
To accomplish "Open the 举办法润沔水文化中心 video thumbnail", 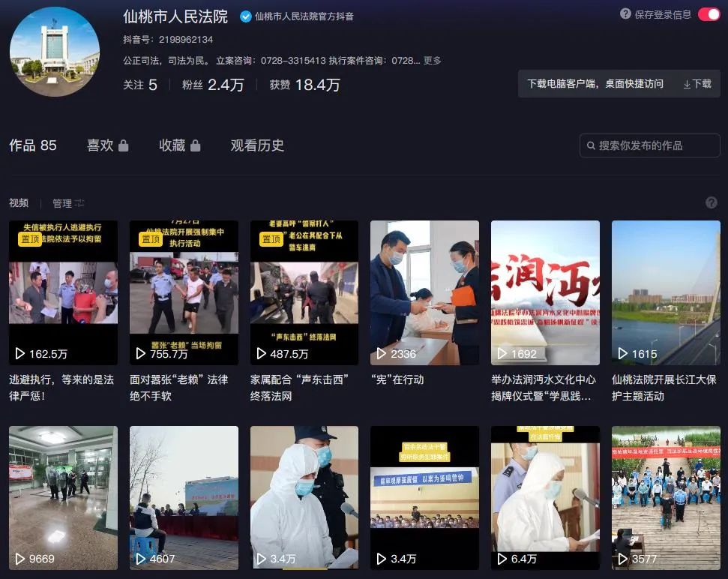I will [545, 292].
